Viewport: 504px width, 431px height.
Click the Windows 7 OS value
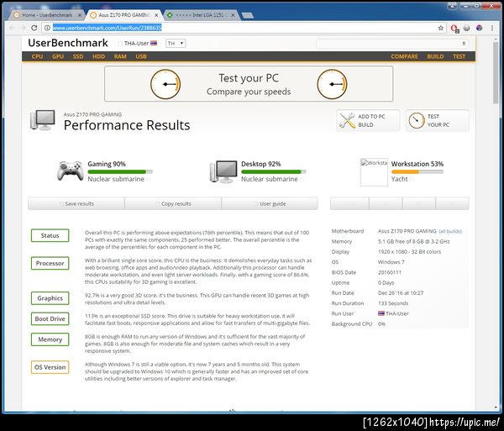(x=391, y=262)
